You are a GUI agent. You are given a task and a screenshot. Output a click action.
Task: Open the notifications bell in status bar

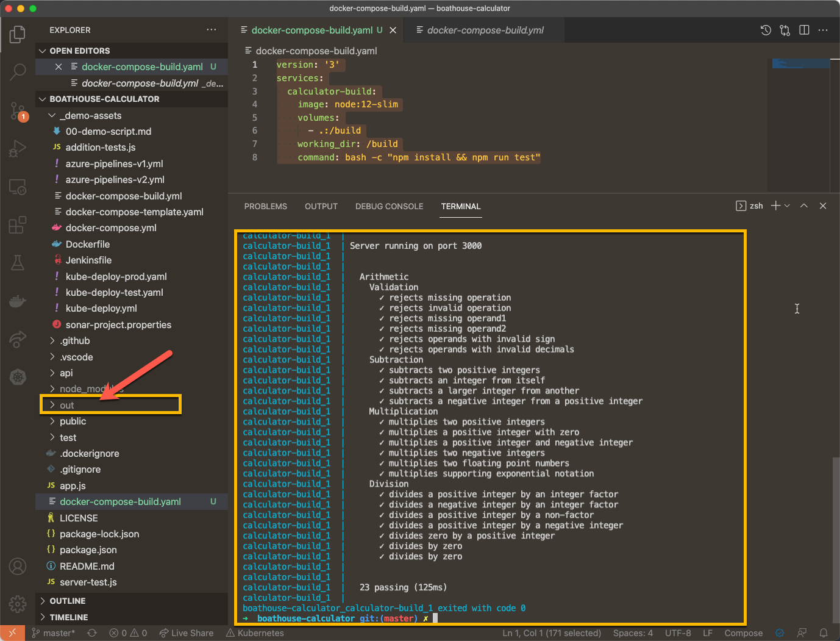pyautogui.click(x=824, y=633)
